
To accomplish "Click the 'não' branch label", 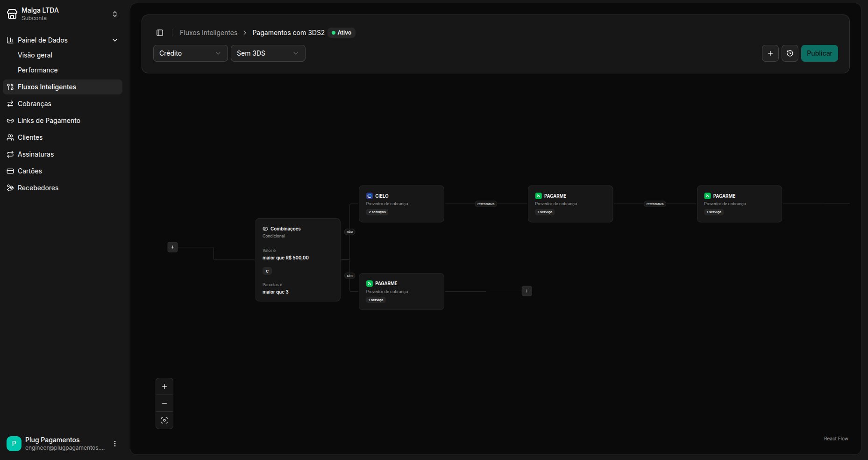I will point(349,232).
